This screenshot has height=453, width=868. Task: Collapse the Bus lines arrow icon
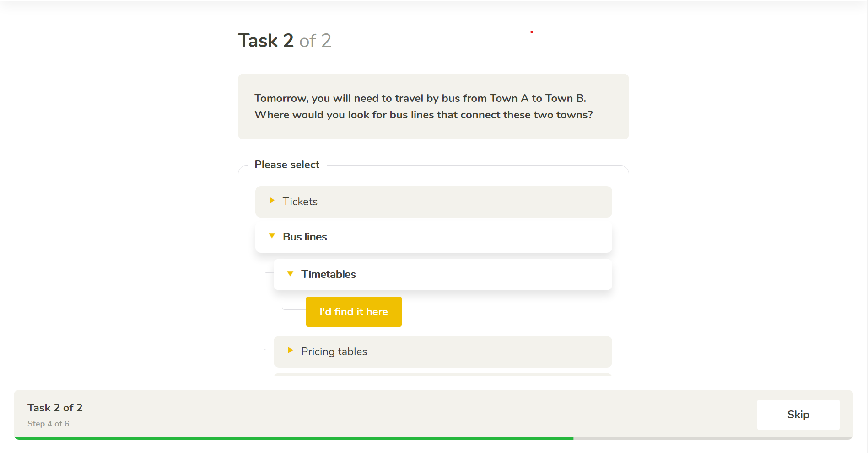click(x=272, y=236)
